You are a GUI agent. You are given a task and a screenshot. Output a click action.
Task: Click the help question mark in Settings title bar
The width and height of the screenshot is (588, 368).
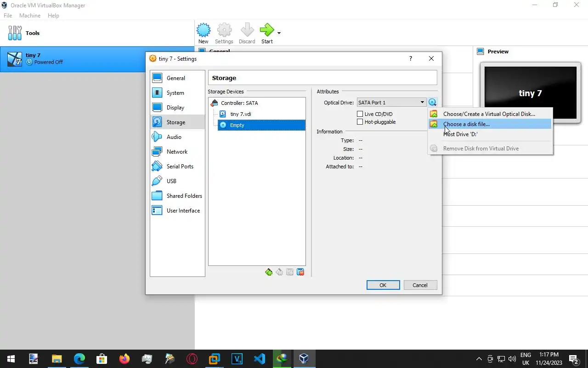410,58
